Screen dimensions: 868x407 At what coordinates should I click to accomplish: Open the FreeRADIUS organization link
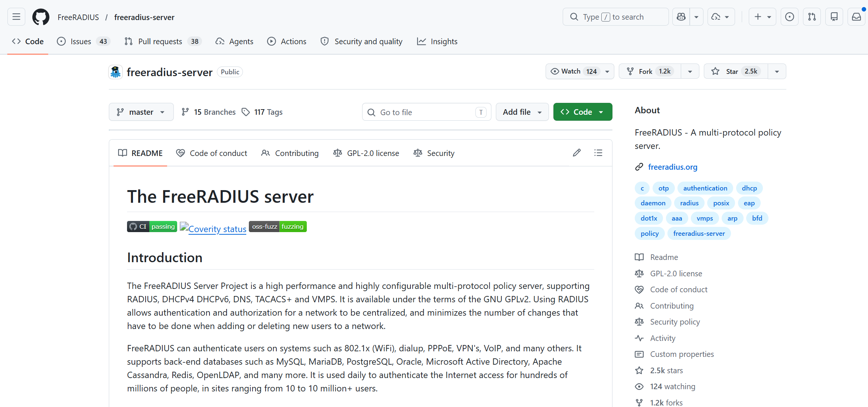(x=78, y=17)
